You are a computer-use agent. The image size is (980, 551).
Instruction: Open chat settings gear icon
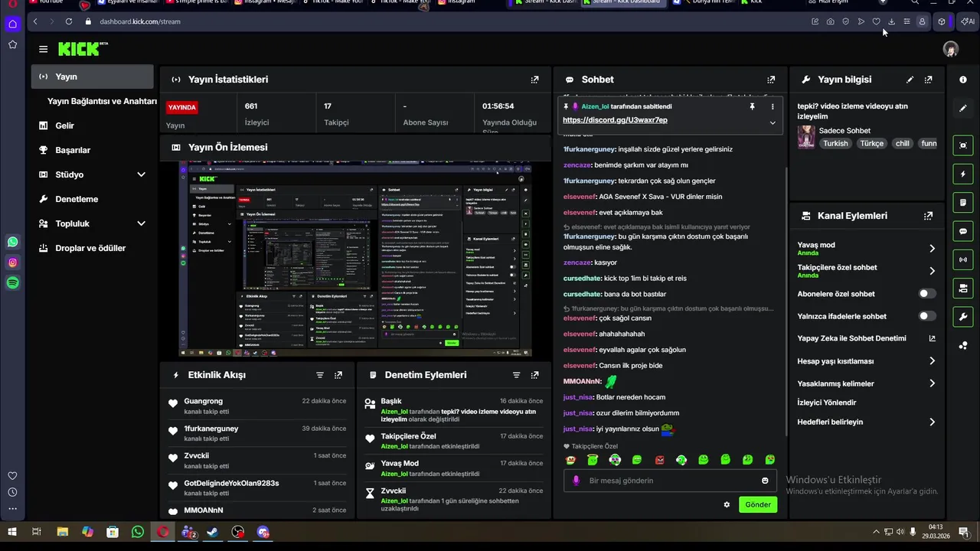pos(727,504)
